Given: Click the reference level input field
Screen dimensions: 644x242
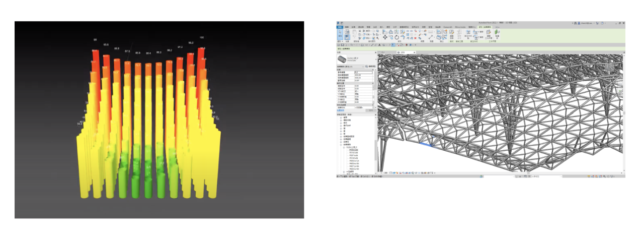Looking at the screenshot, I should point(362,73).
